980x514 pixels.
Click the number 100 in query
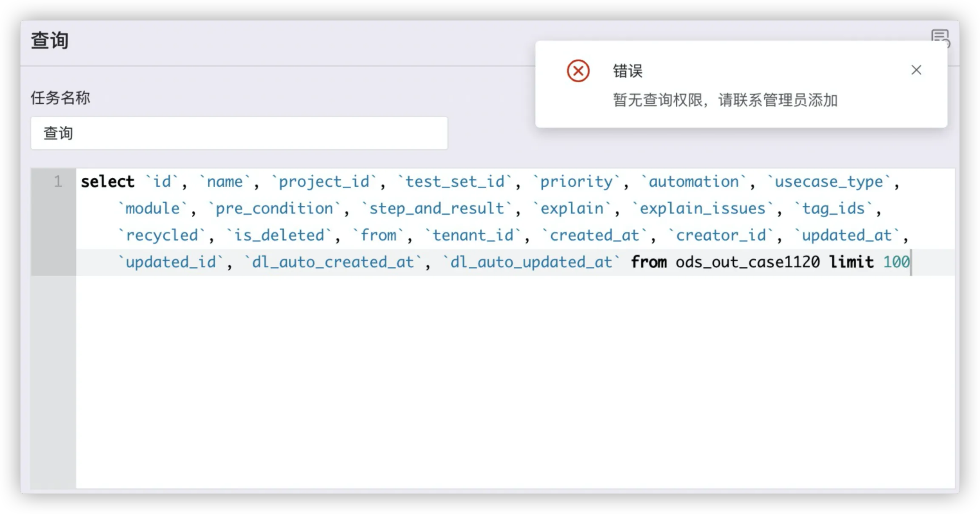pos(896,262)
